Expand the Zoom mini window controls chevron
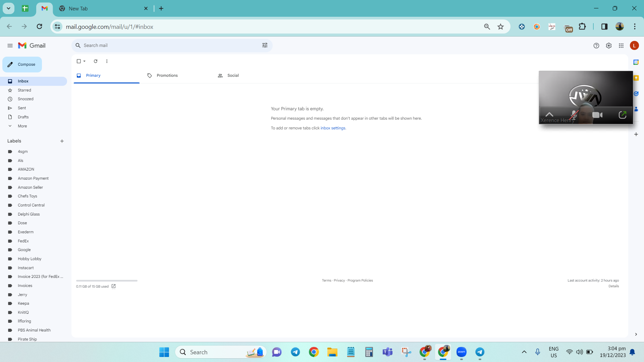 [549, 115]
